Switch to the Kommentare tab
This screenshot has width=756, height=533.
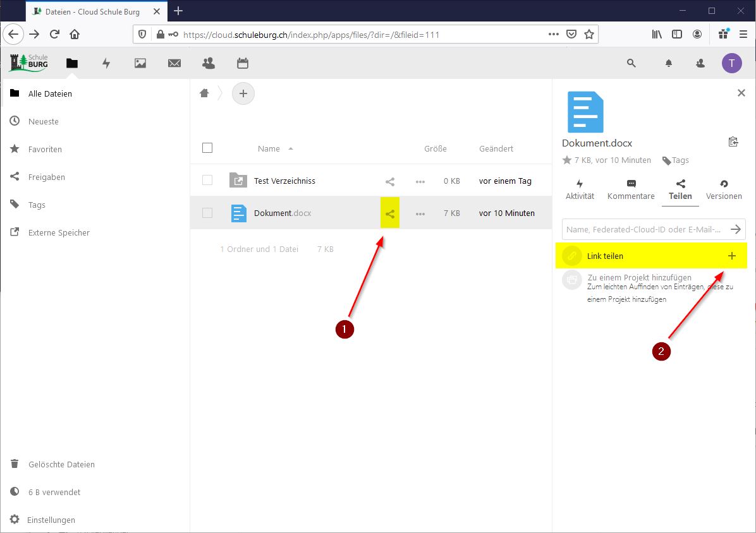pyautogui.click(x=631, y=189)
